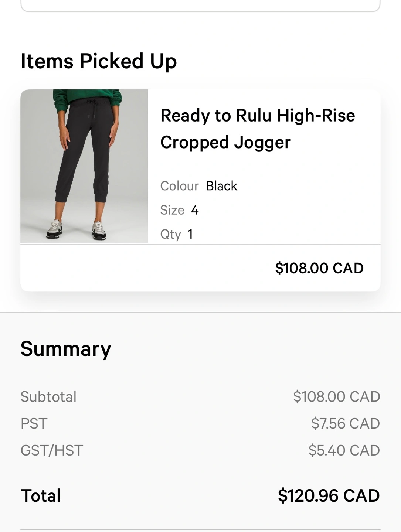Click the Black colour value
The height and width of the screenshot is (532, 401).
[x=221, y=186]
